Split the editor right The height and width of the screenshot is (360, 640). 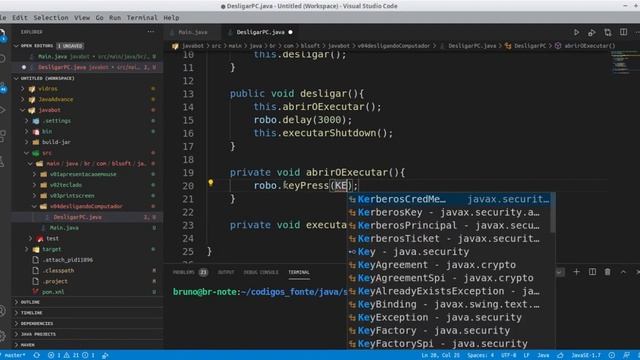pos(623,32)
